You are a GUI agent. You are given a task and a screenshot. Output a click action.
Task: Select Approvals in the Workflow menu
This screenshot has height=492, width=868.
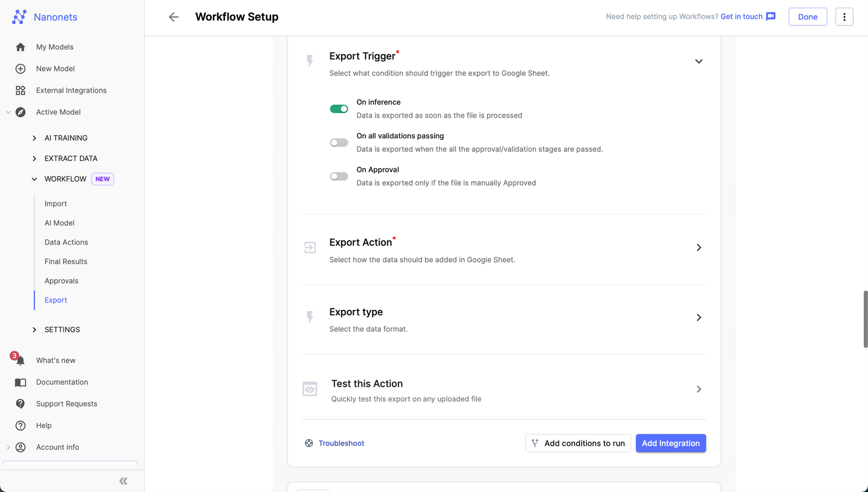pyautogui.click(x=61, y=280)
